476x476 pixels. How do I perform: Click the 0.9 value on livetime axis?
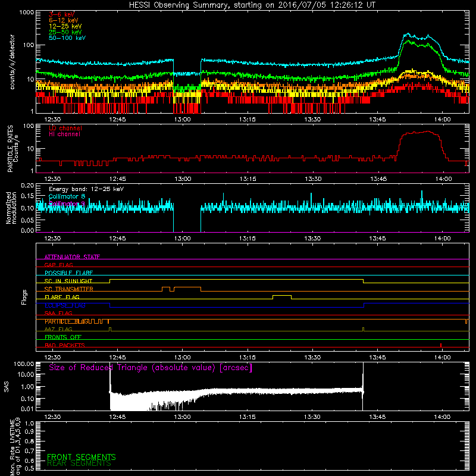click(29, 432)
